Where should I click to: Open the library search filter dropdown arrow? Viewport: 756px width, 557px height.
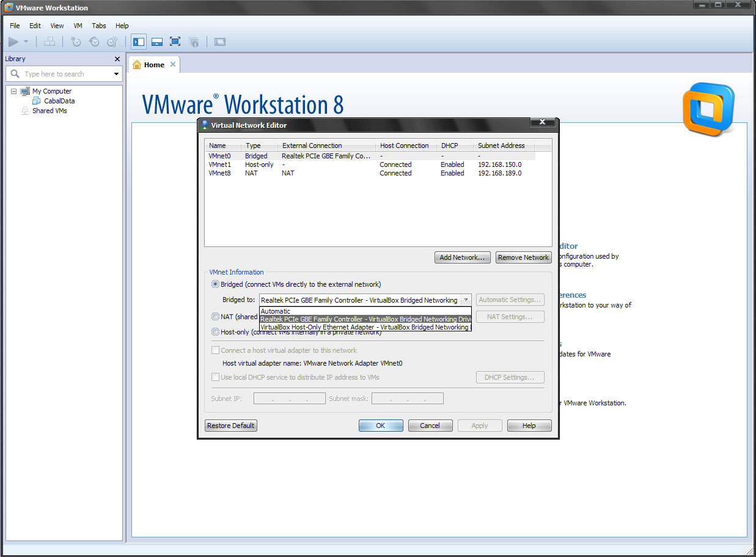[x=117, y=74]
